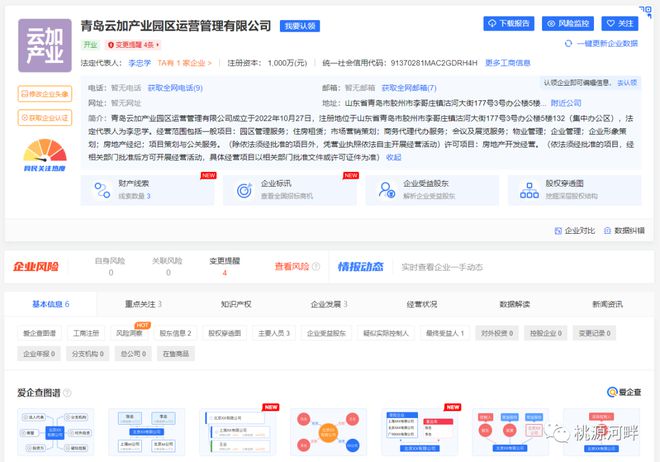Select the 疑似实际控制人 chip

[x=386, y=333]
